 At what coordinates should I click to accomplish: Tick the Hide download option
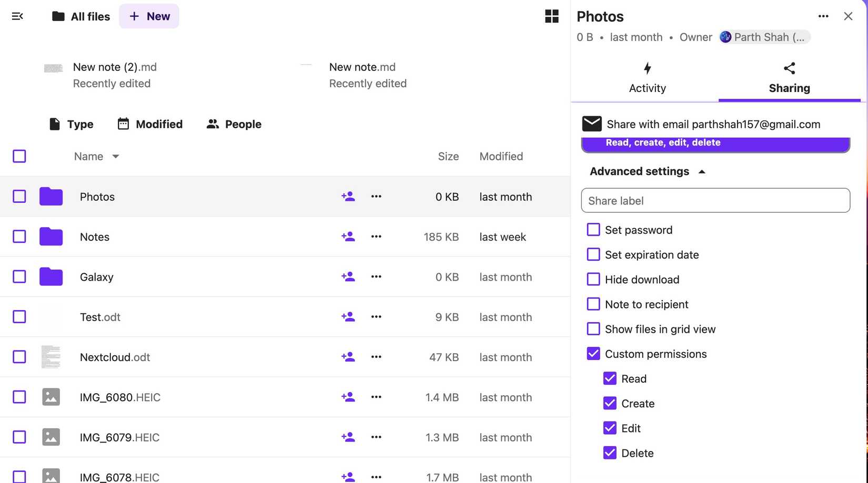[x=593, y=280]
